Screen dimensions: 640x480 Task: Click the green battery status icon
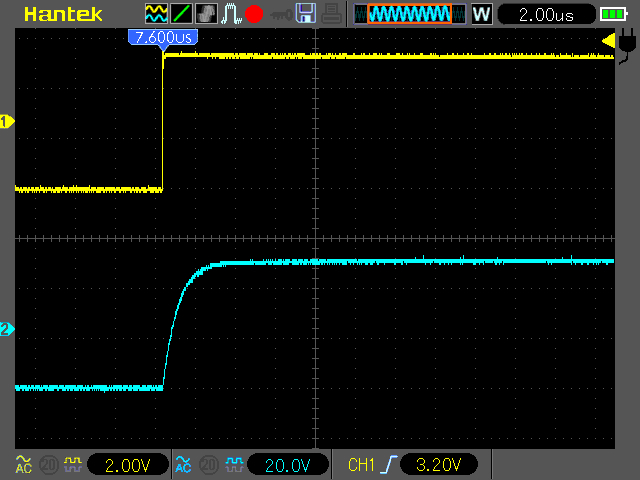613,14
